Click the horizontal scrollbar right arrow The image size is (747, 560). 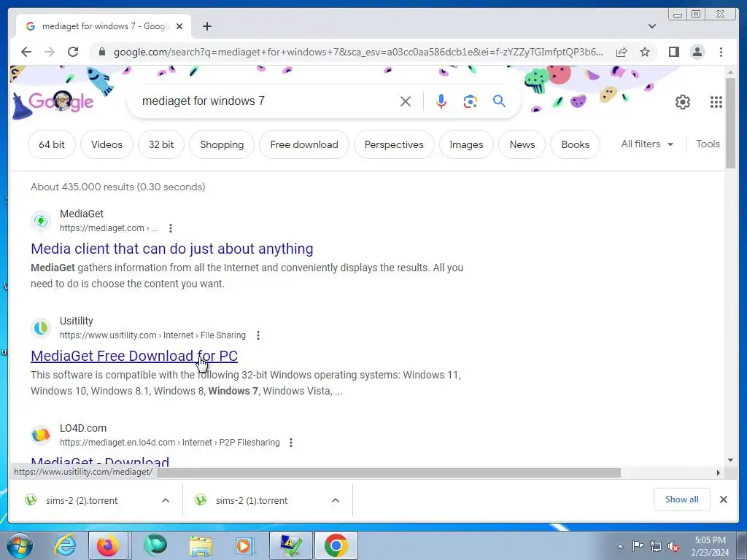pos(719,472)
